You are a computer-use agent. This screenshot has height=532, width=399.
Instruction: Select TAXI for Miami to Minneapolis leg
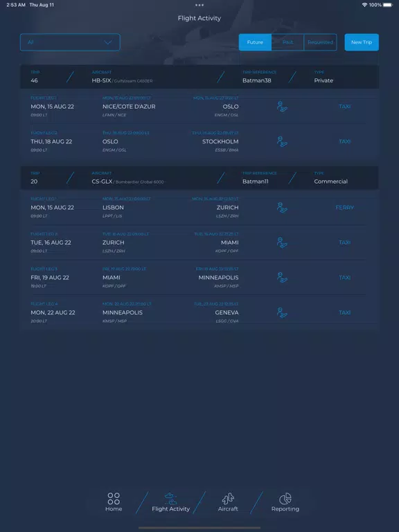[x=345, y=278]
